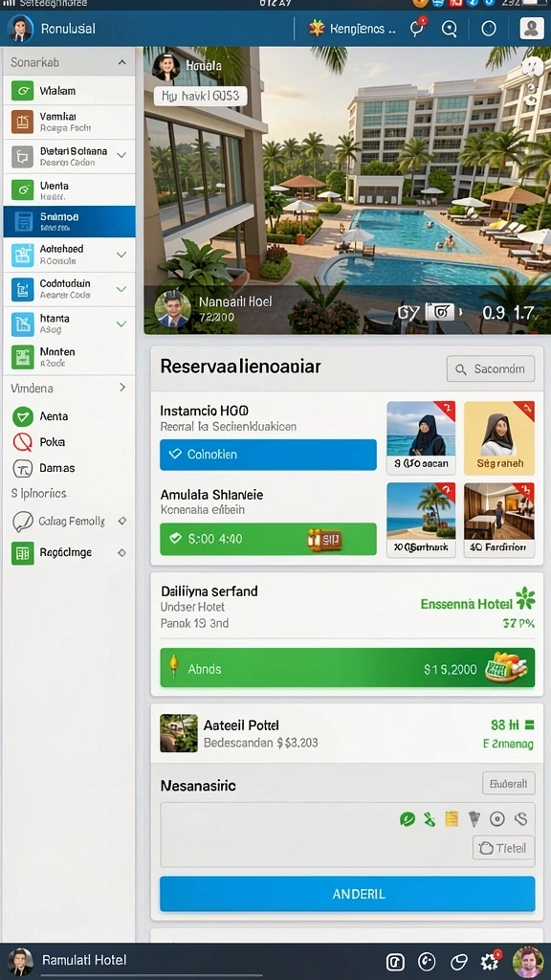Click the Ramulati Hotel avatar in bottom bar

click(x=20, y=961)
